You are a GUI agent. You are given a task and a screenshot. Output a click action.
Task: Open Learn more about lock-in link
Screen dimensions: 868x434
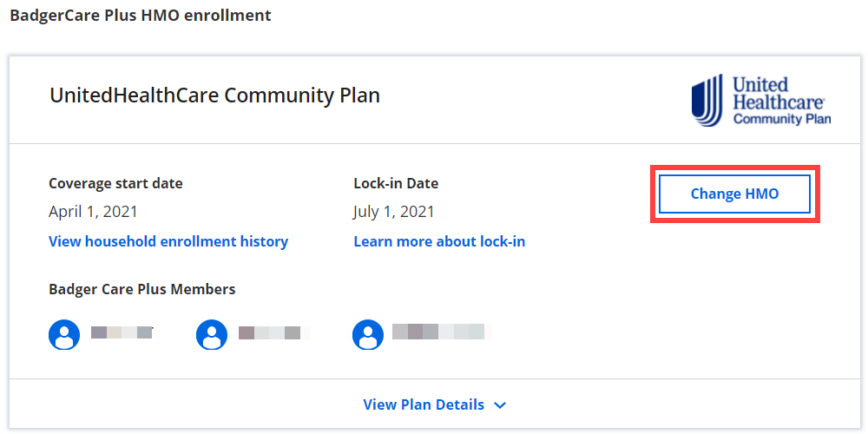439,241
